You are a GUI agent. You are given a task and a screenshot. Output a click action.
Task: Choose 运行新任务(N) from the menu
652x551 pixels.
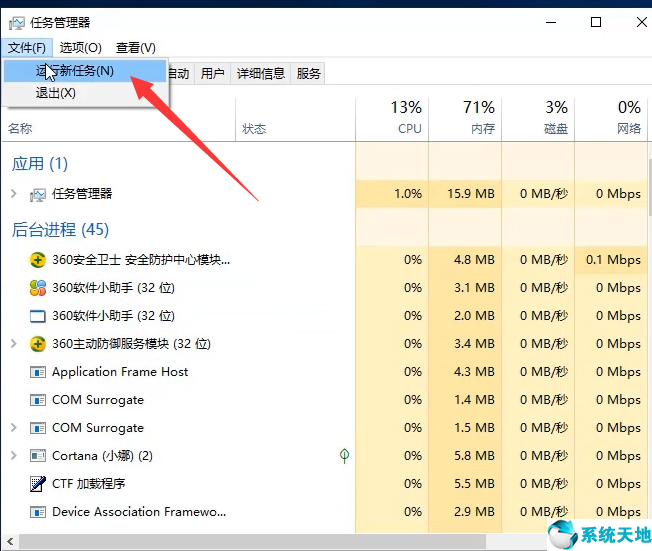85,71
